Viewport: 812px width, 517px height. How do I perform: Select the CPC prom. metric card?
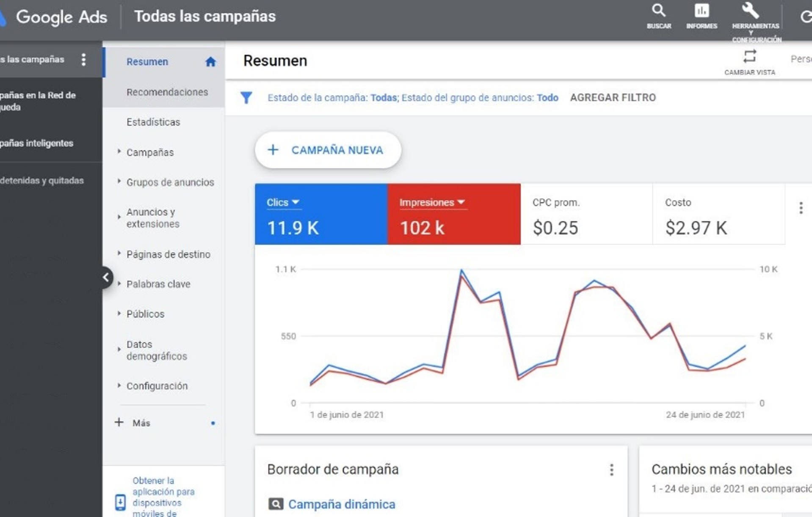586,214
